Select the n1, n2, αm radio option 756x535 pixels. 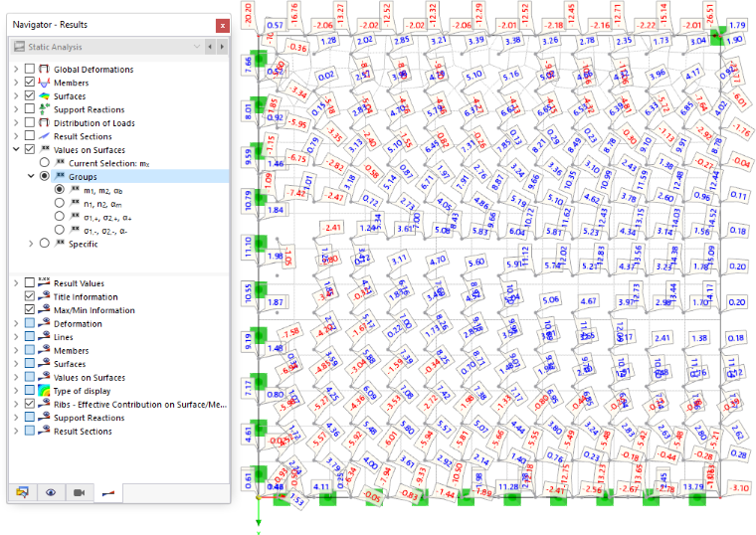pyautogui.click(x=59, y=204)
